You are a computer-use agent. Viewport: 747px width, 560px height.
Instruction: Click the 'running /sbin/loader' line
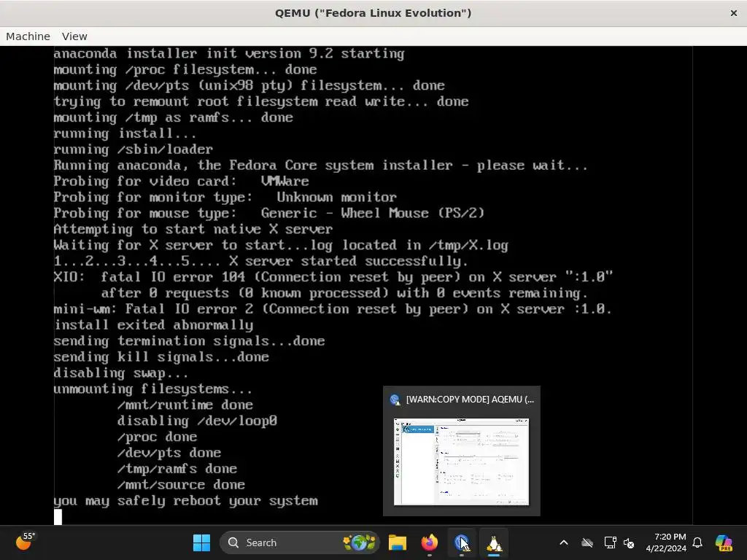pos(133,149)
